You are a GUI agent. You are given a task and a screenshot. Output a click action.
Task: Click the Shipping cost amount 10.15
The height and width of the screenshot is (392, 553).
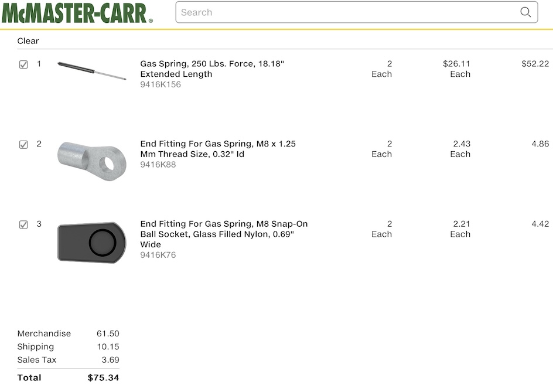click(x=108, y=347)
